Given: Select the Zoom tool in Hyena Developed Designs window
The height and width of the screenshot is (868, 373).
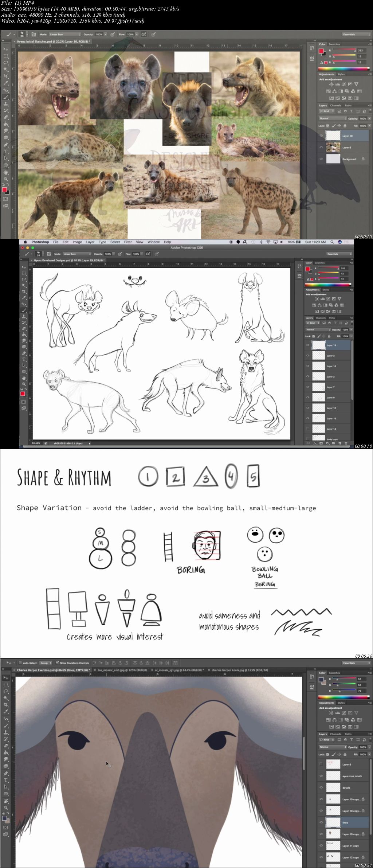Looking at the screenshot, I should coord(24,384).
